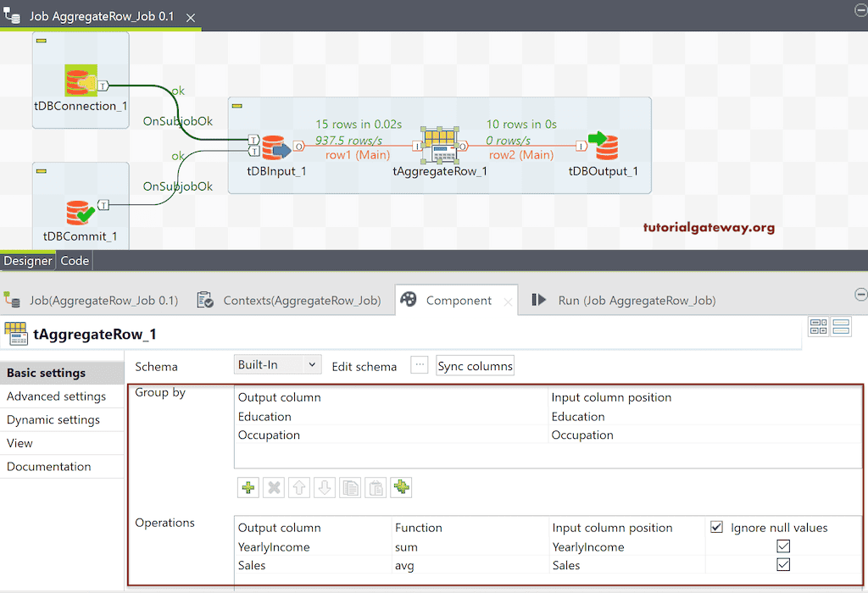The image size is (868, 593).
Task: Click the ellipsis button next to Edit schema
Action: point(420,364)
